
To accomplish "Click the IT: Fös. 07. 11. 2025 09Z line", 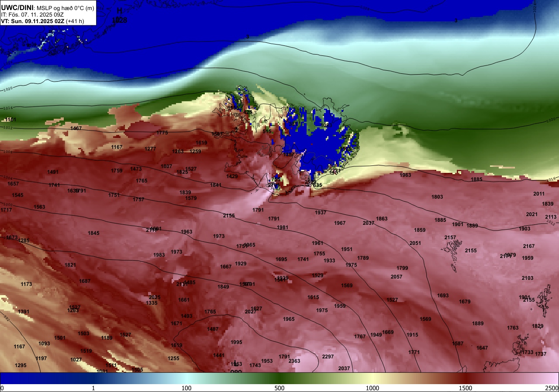I will tap(32, 14).
